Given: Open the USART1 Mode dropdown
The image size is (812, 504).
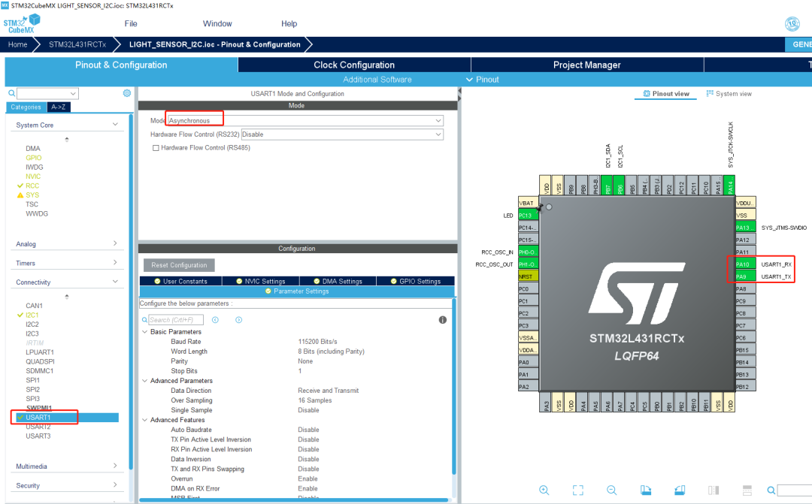Looking at the screenshot, I should pyautogui.click(x=438, y=120).
